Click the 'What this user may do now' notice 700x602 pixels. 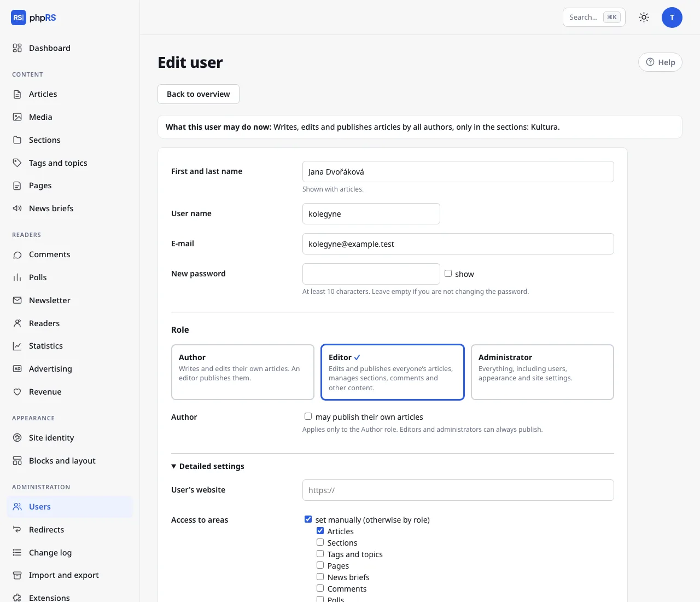tap(420, 127)
